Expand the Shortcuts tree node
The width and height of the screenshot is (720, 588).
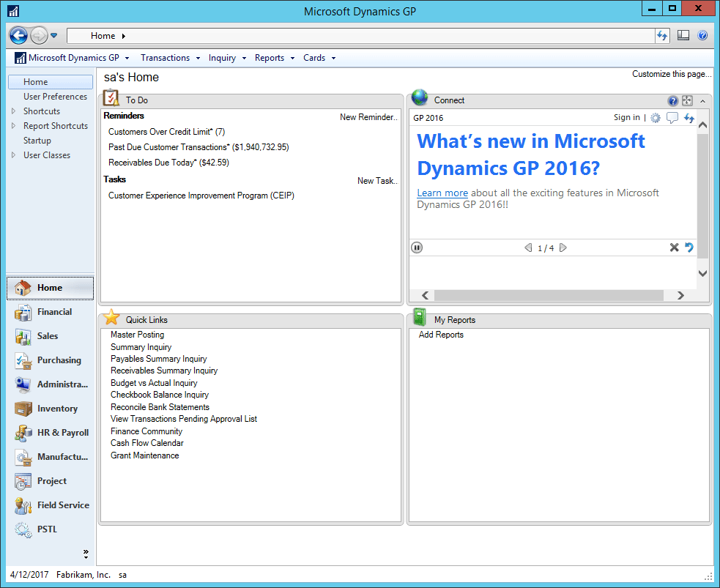point(13,111)
